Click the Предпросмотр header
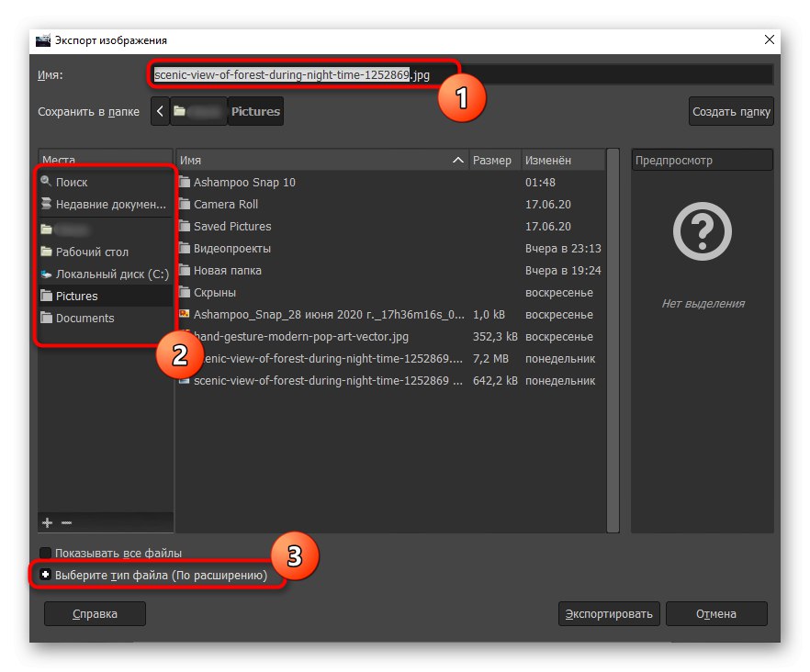Image resolution: width=810 pixels, height=672 pixels. coord(702,160)
